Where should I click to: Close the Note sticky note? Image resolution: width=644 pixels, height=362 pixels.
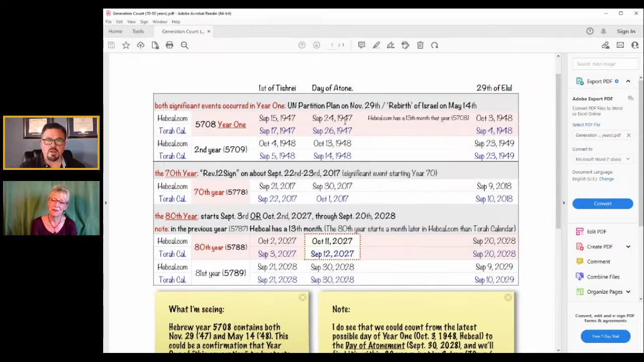[508, 298]
